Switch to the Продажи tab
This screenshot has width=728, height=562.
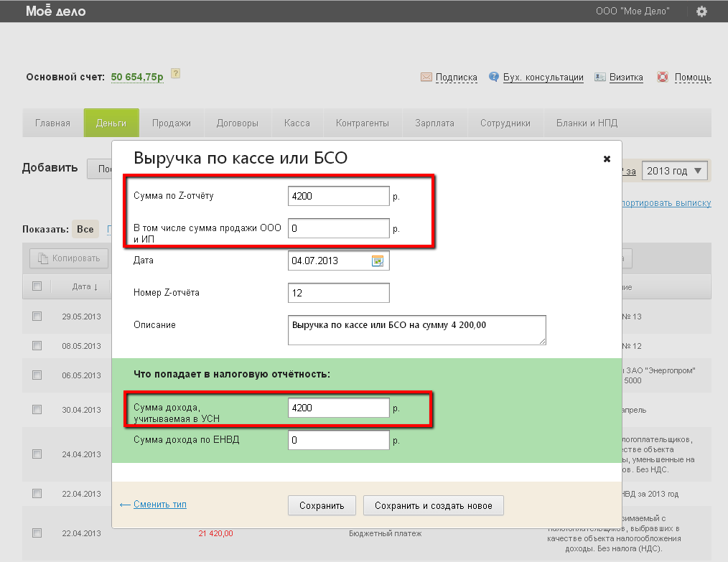click(172, 123)
